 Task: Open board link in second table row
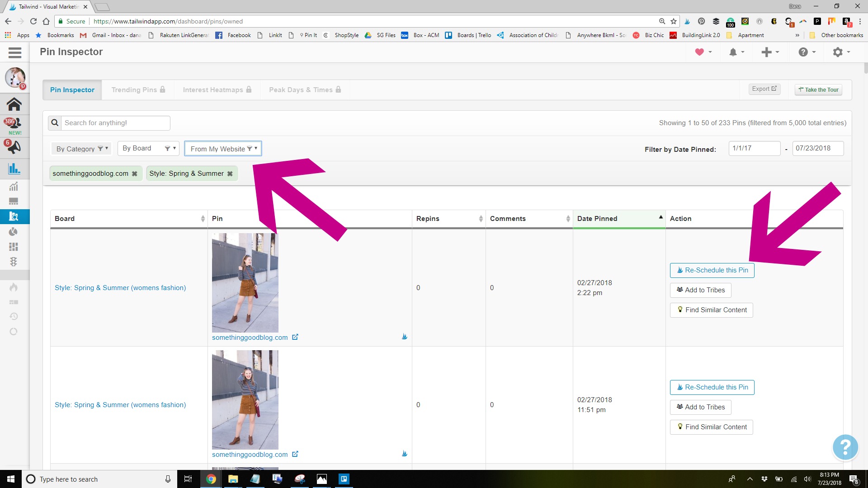pos(120,405)
